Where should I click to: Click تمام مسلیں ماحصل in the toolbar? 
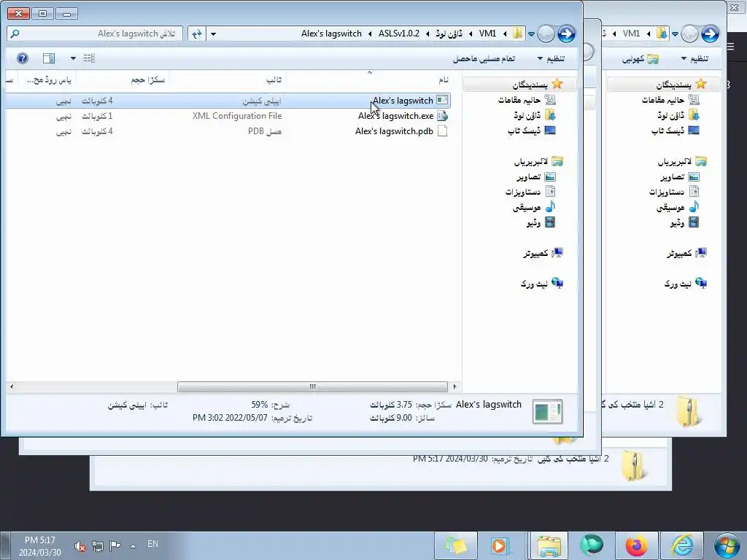[x=484, y=58]
